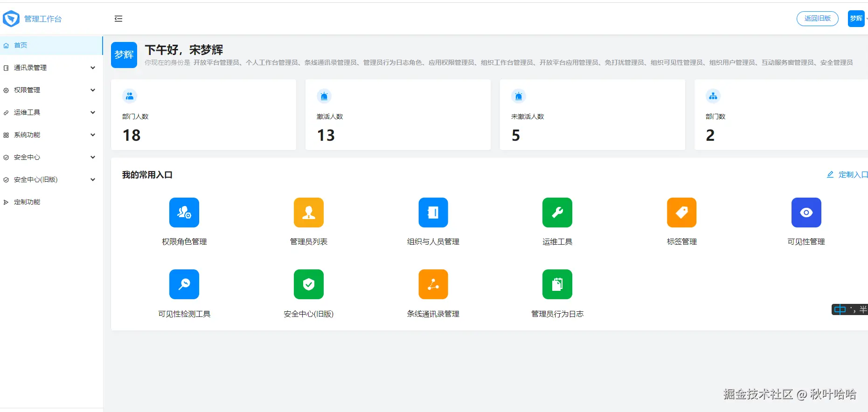Open 标签管理 tag shortcut icon
This screenshot has width=868, height=412.
[x=682, y=213]
